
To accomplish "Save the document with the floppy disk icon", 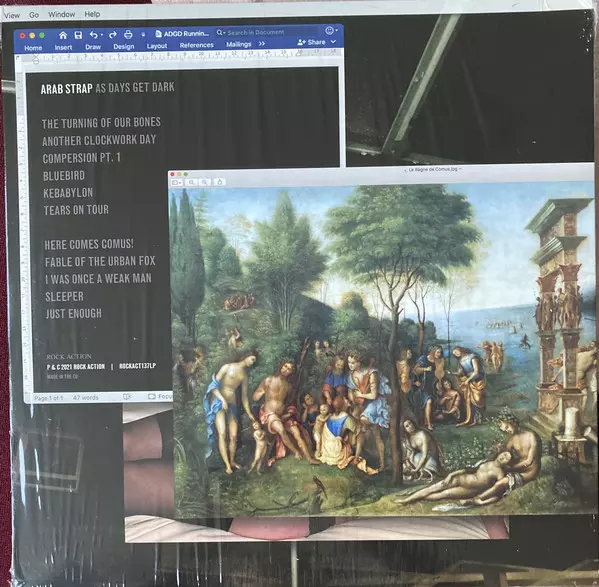I will 78,35.
